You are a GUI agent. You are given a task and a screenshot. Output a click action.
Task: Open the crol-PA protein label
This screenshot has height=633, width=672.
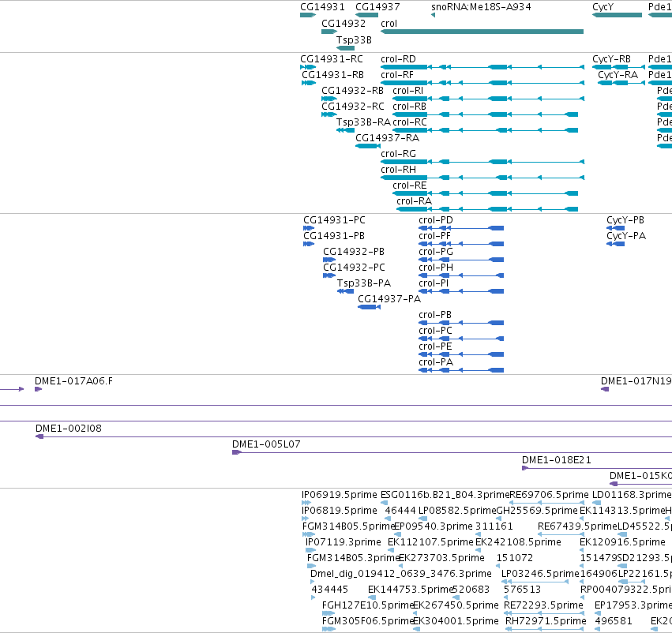tap(436, 362)
